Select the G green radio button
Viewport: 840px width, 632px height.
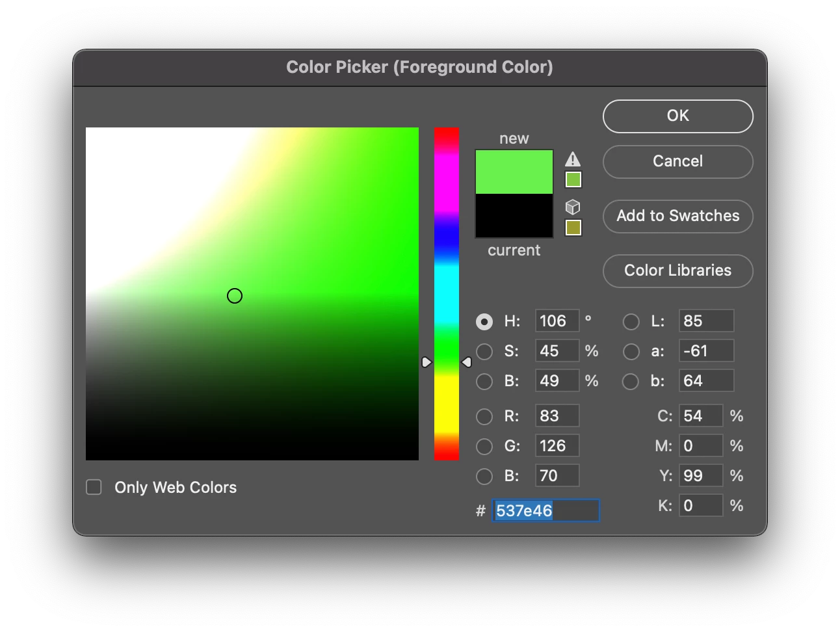(484, 446)
